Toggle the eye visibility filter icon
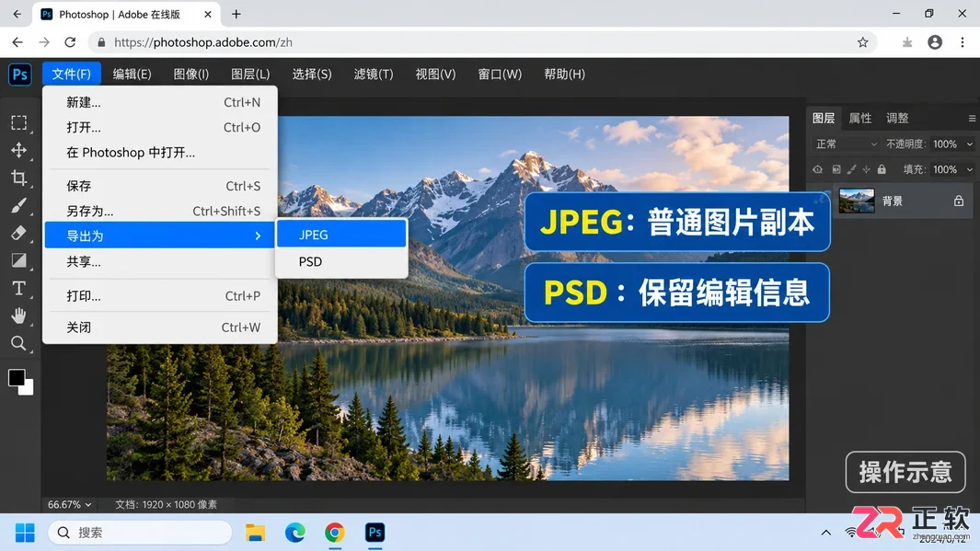Image resolution: width=980 pixels, height=551 pixels. pyautogui.click(x=817, y=169)
